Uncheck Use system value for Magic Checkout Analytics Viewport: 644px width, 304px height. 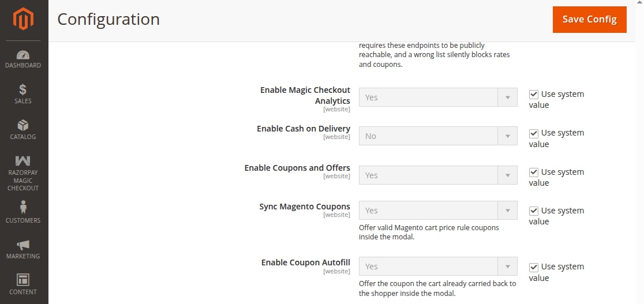tap(534, 95)
